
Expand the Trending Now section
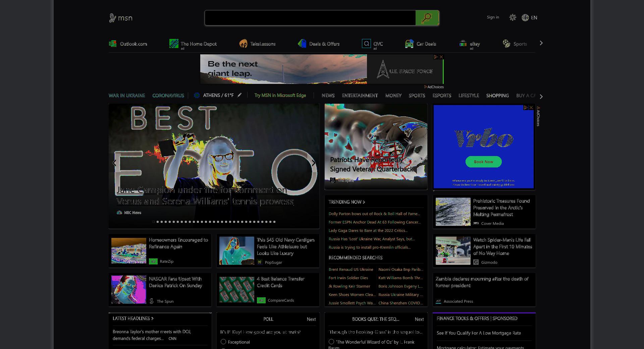click(x=347, y=202)
